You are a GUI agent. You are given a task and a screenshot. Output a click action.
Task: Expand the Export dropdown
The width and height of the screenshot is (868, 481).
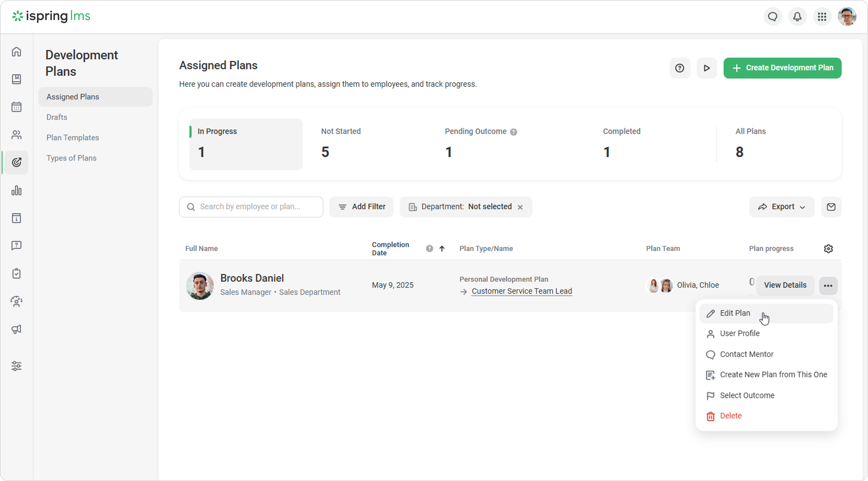pos(782,207)
